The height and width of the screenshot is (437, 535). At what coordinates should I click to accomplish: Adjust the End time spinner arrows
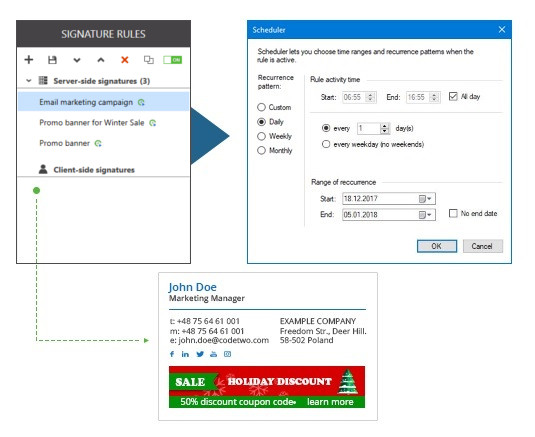[435, 97]
